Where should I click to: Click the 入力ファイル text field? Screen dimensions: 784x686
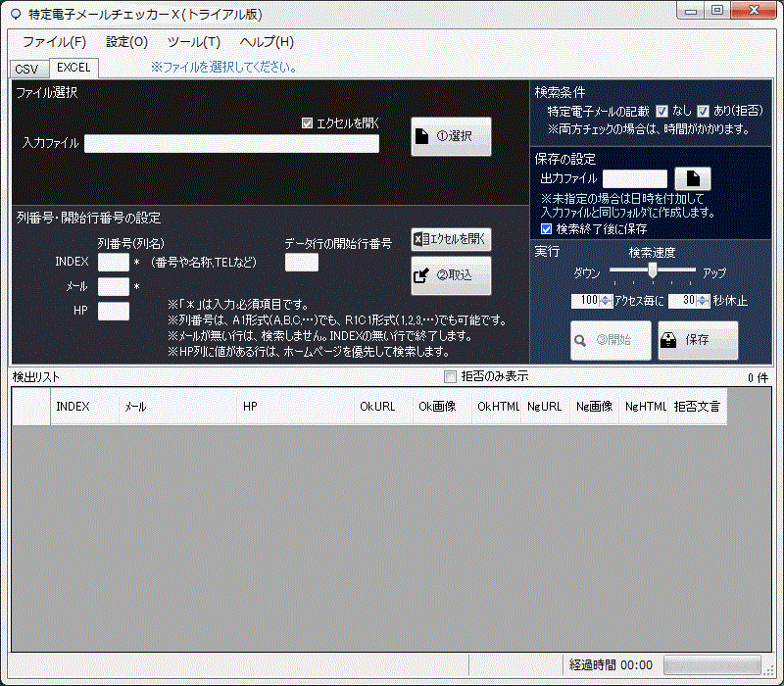231,144
